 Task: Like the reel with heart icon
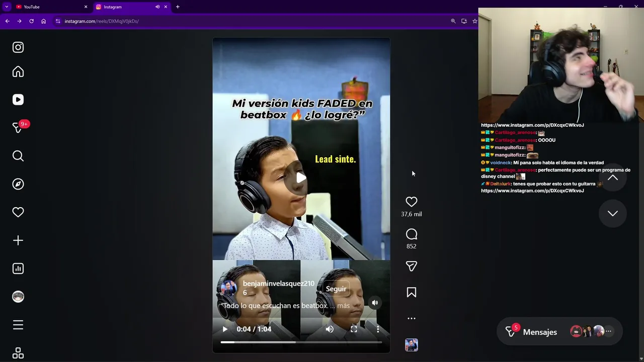[412, 202]
